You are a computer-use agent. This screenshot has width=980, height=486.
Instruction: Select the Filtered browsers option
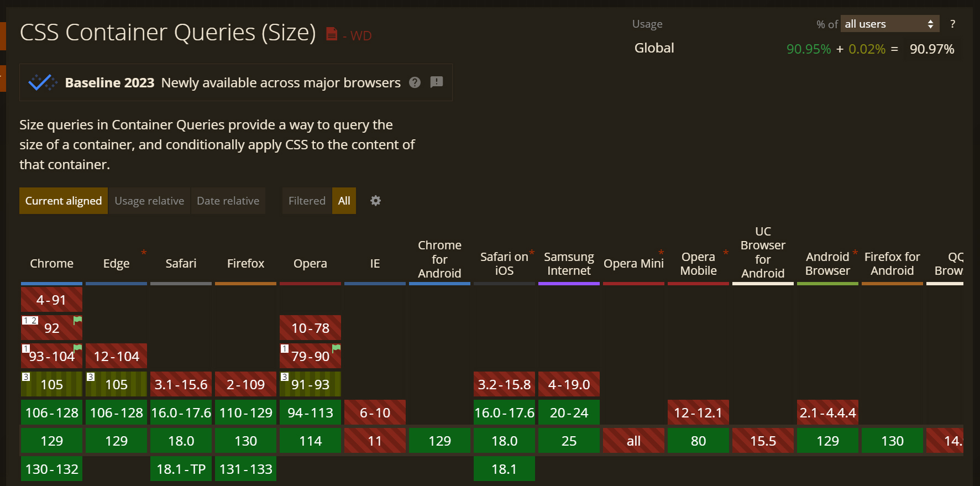click(x=307, y=201)
